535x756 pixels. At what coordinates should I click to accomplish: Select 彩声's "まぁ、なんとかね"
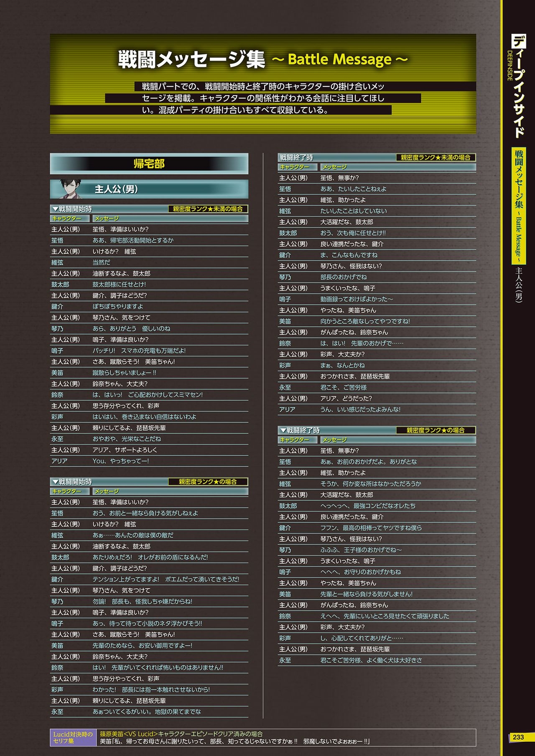pyautogui.click(x=343, y=365)
